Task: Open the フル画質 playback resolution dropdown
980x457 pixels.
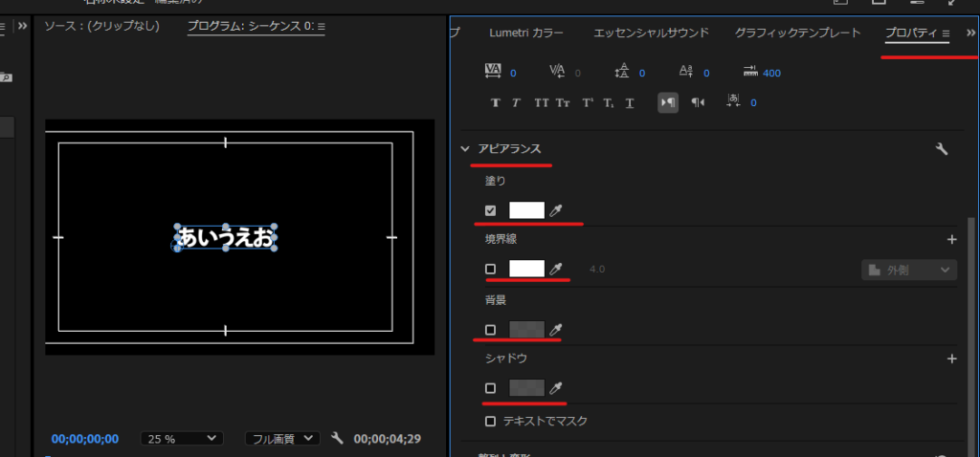Action: click(282, 439)
